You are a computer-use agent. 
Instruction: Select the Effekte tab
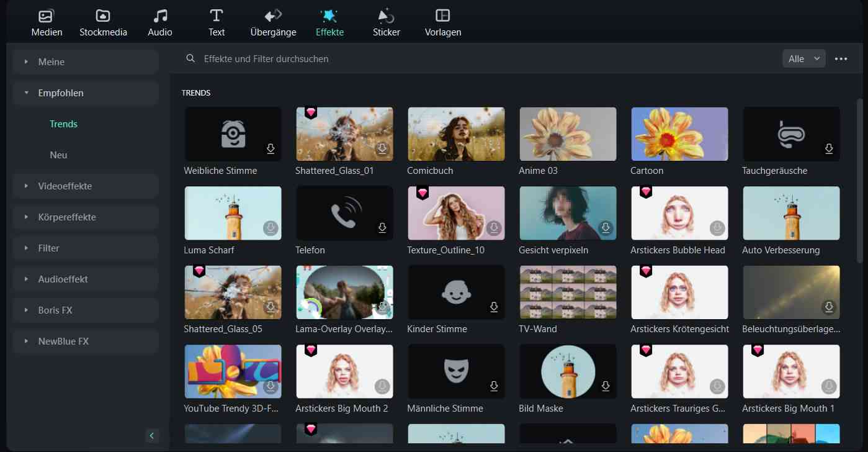(329, 23)
